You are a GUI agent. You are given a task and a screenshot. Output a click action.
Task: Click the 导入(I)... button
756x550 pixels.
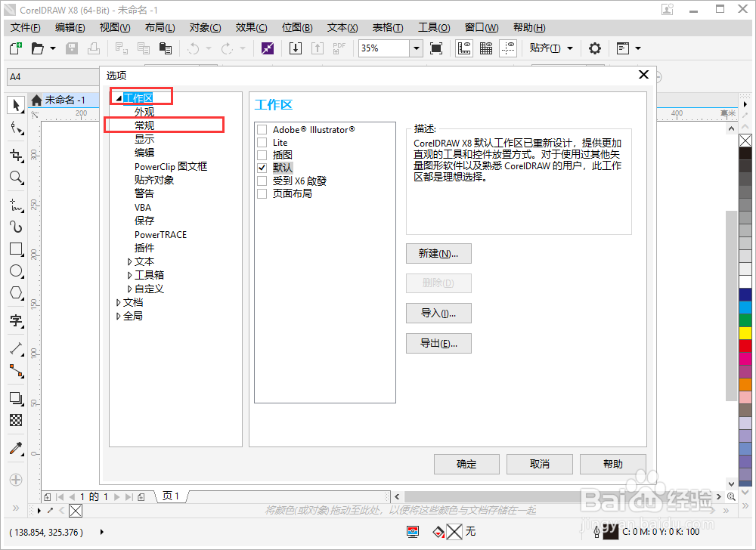pyautogui.click(x=438, y=313)
